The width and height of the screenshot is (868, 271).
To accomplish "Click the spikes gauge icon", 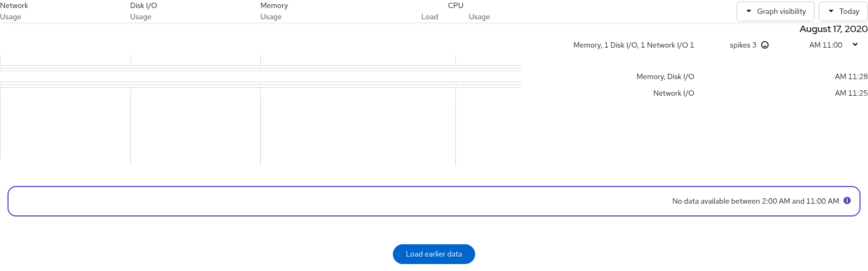I will tap(765, 45).
